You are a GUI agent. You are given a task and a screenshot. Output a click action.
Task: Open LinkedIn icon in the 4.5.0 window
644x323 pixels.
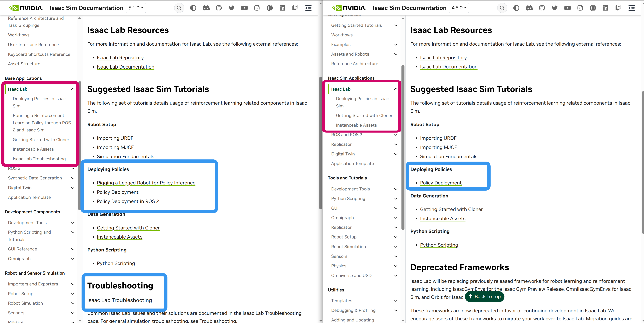pyautogui.click(x=605, y=8)
